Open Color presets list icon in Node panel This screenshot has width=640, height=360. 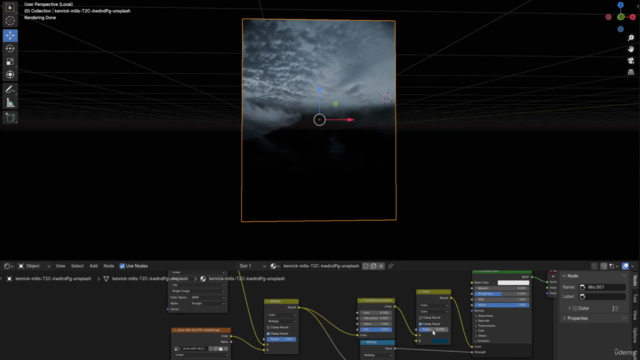tap(615, 308)
